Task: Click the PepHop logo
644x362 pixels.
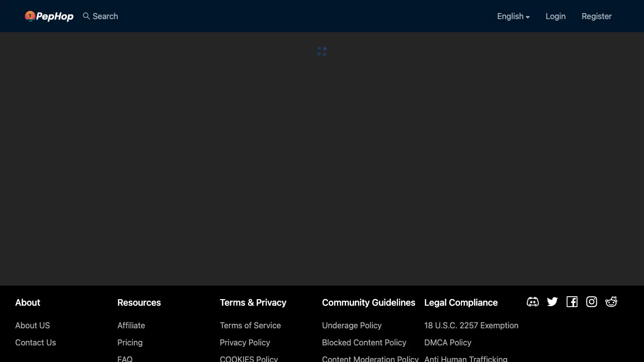Action: [49, 16]
